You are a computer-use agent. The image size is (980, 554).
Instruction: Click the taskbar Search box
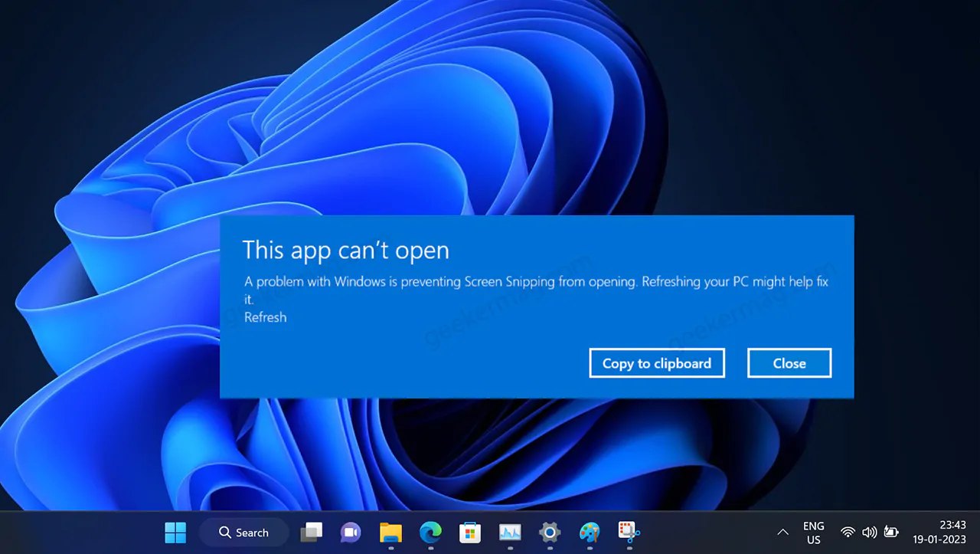243,532
